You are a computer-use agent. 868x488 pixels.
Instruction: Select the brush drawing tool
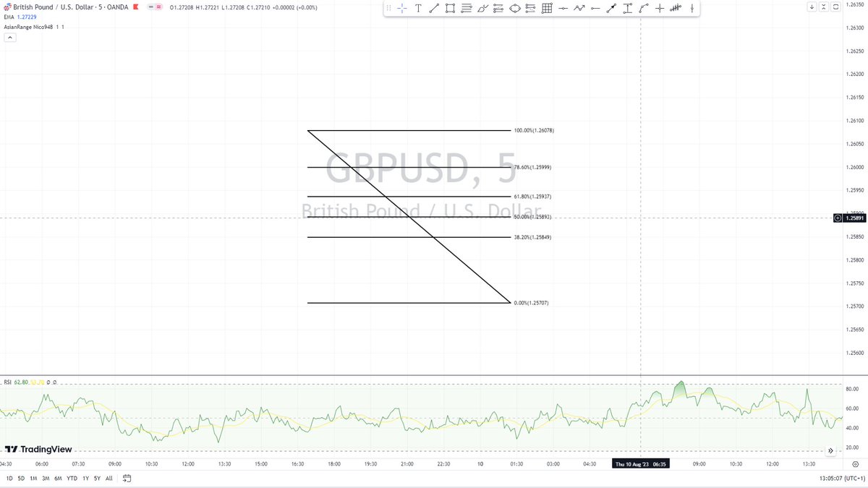pyautogui.click(x=482, y=9)
